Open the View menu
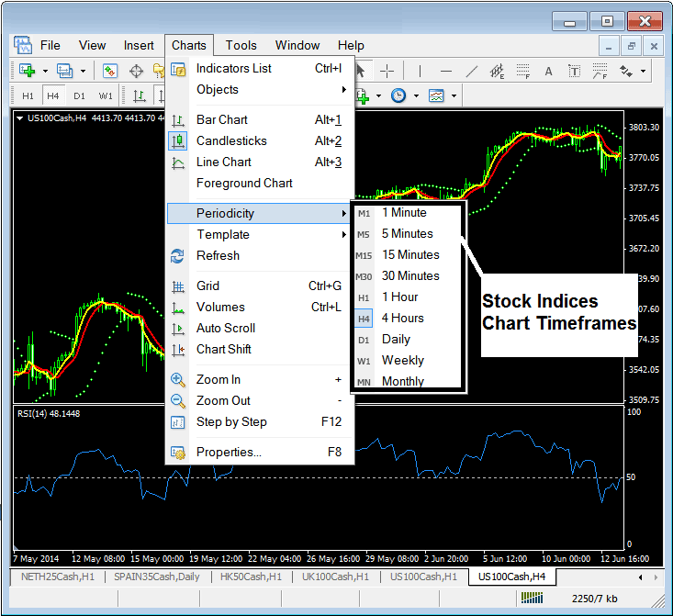This screenshot has height=616, width=673. (93, 45)
